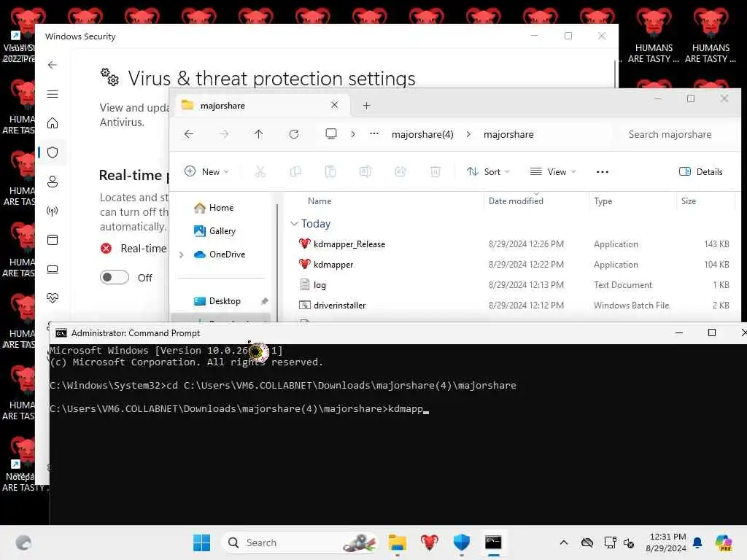Click the This PC monitor icon in address bar
This screenshot has height=560, width=747.
click(331, 134)
